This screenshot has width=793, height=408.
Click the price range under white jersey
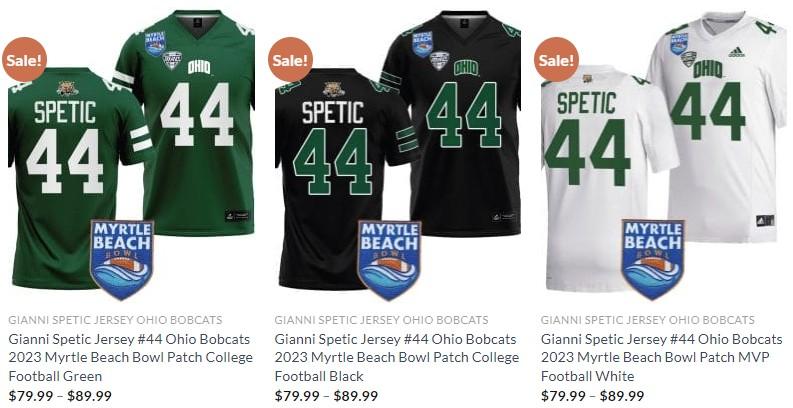[593, 396]
